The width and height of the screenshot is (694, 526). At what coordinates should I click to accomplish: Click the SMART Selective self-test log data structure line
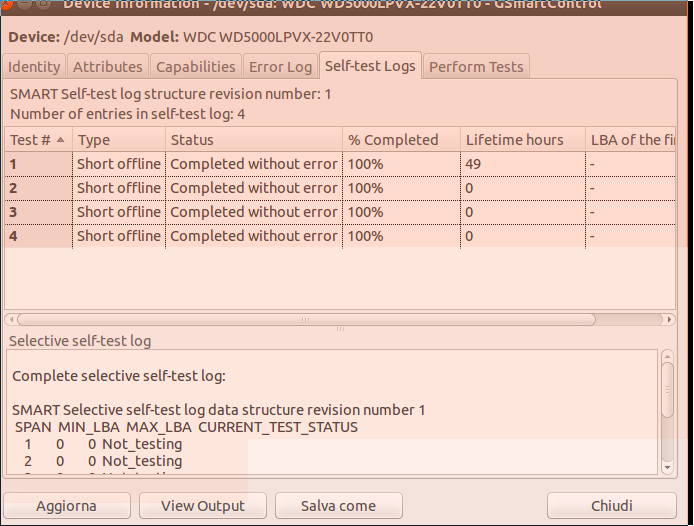coord(219,410)
